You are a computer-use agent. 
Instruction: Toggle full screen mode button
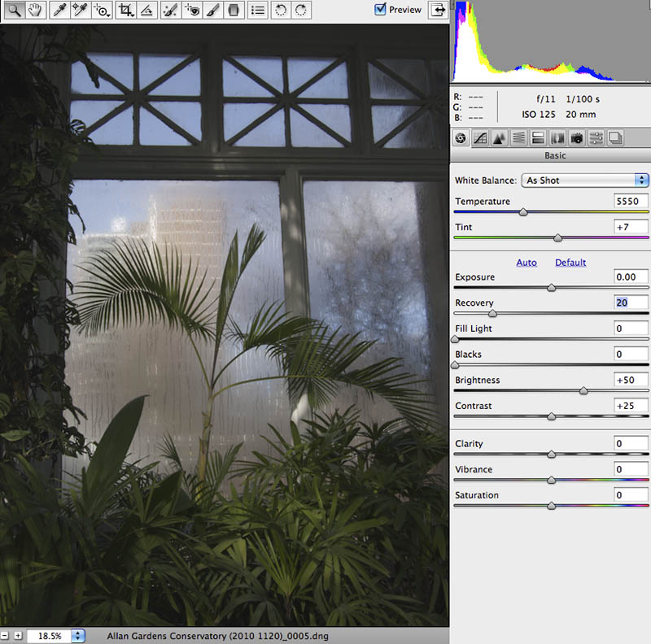(439, 10)
